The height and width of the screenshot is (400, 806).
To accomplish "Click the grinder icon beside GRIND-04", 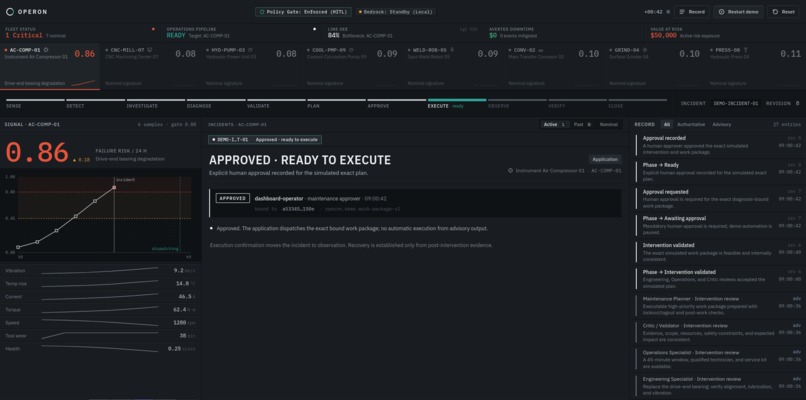I will [x=645, y=50].
